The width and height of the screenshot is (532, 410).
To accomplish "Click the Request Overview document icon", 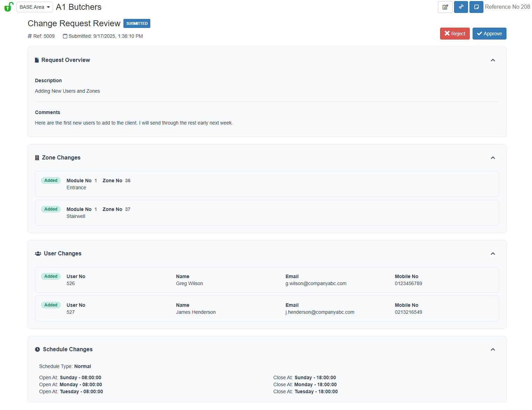I will (x=37, y=60).
